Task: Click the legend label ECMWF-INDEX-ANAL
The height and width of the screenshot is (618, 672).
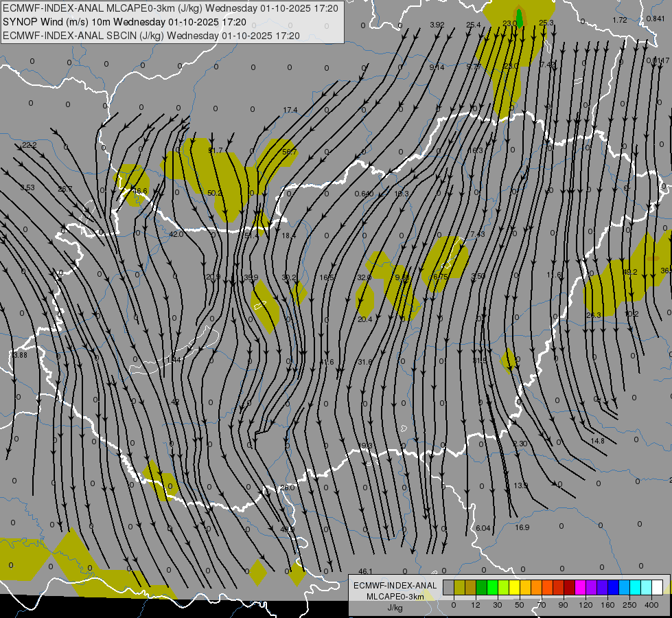Action: (395, 586)
